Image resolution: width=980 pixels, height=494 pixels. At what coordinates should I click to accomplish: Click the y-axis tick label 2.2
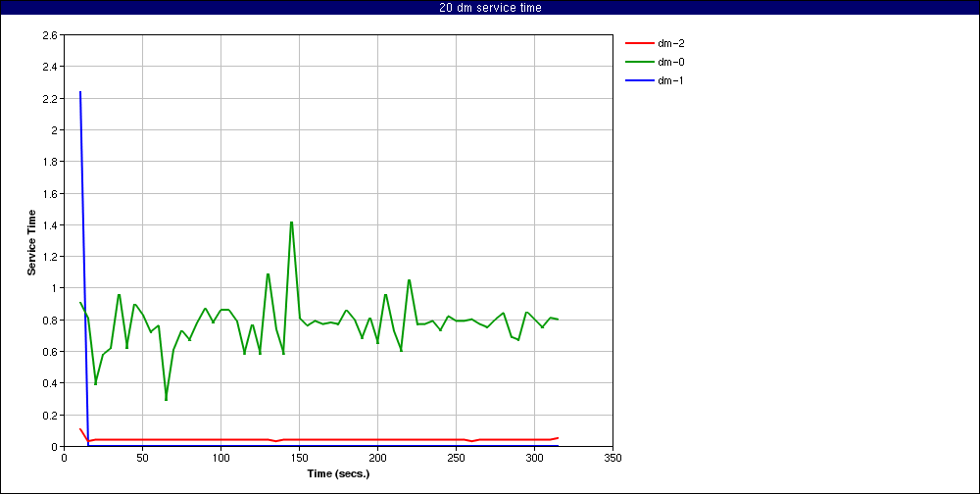click(50, 99)
